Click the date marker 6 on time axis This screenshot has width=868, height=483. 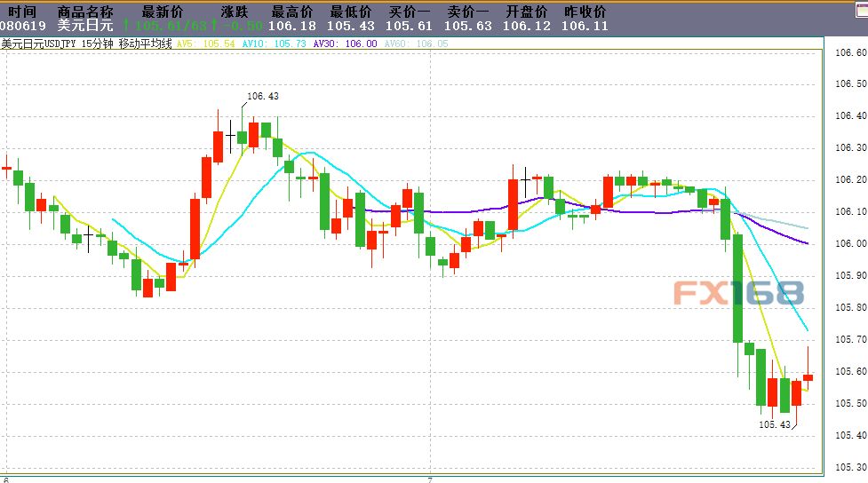(6, 479)
